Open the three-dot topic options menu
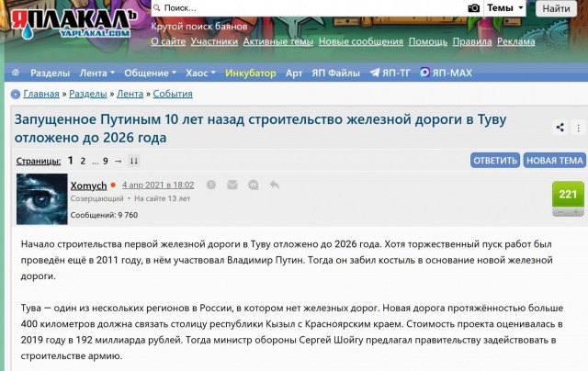This screenshot has width=588, height=371. [578, 128]
